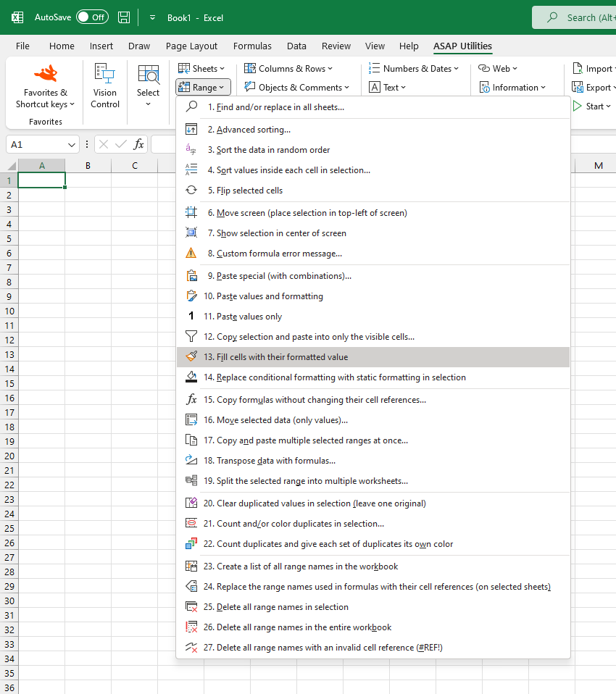Image resolution: width=616 pixels, height=694 pixels.
Task: Click the Select All corner triangle
Action: [x=12, y=166]
